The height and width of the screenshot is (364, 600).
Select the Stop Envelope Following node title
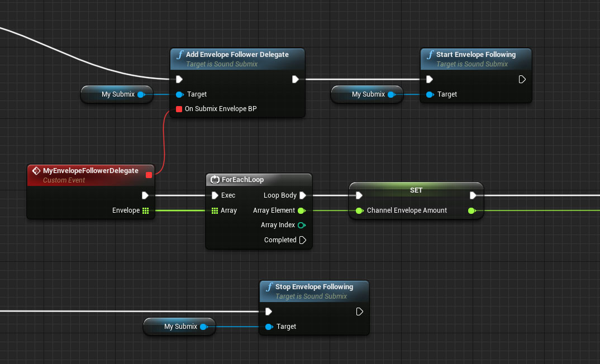[x=314, y=287]
